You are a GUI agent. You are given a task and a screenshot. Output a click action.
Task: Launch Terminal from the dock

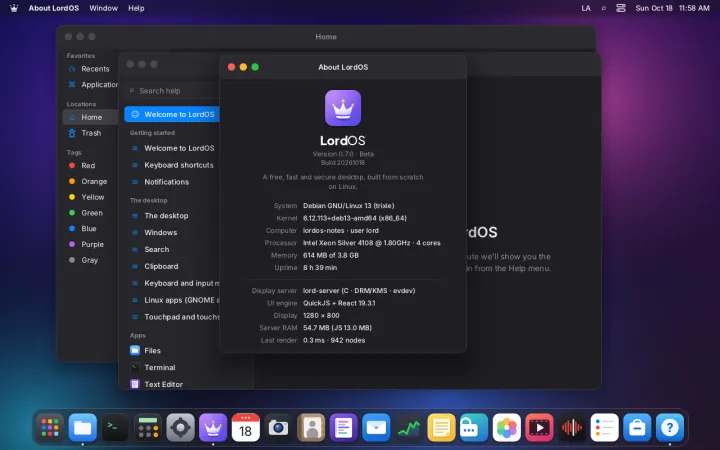[x=115, y=428]
